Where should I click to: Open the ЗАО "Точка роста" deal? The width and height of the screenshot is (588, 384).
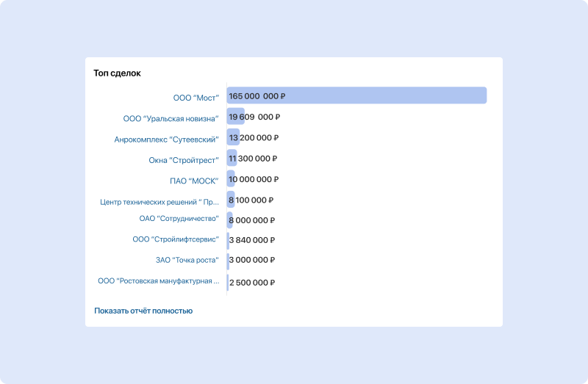187,260
